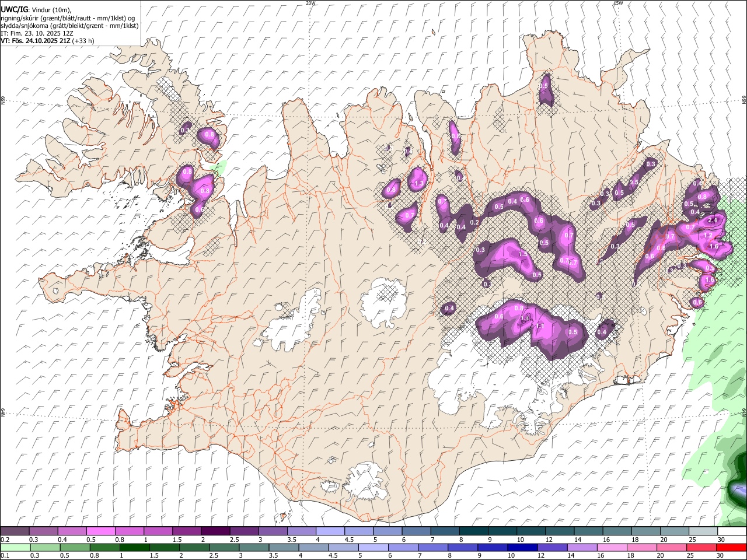The image size is (747, 560).
Task: Click the IT: Fim. 23. 10. 2025 12Z line
Action: 37,33
